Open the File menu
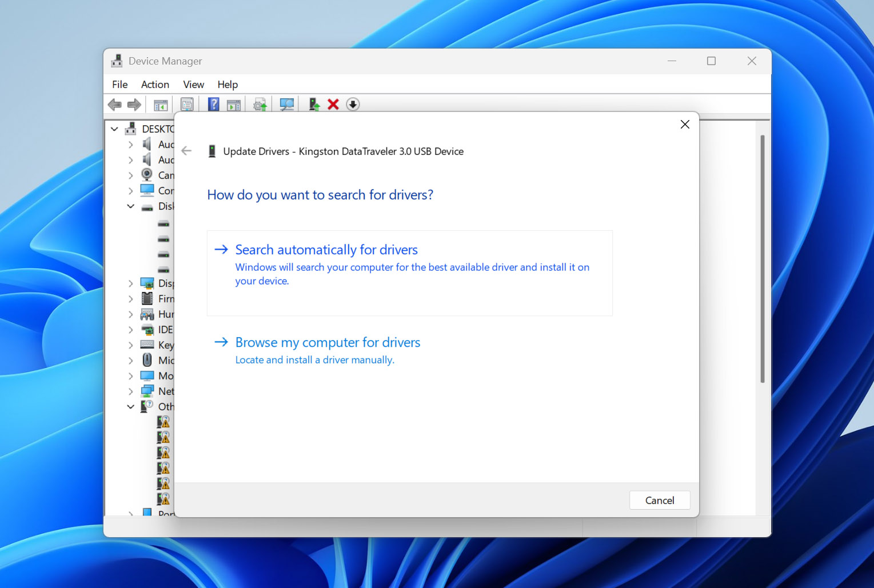874x588 pixels. click(x=120, y=85)
